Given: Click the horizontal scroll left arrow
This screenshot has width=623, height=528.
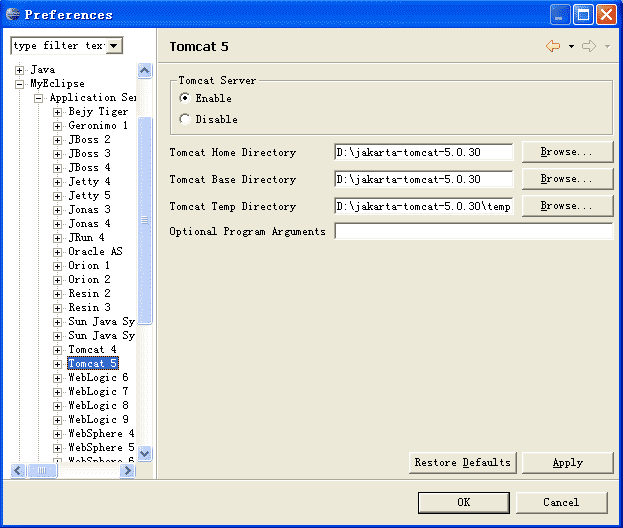Looking at the screenshot, I should [x=17, y=470].
